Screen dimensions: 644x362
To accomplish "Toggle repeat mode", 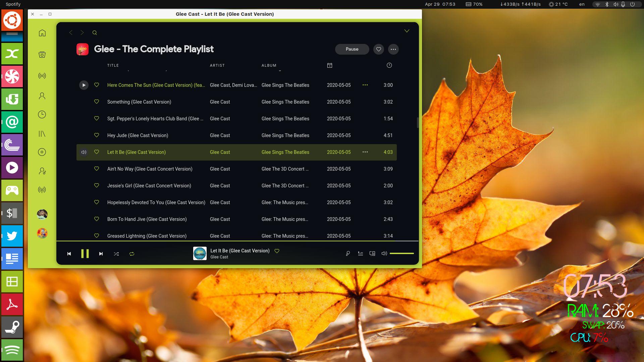I will coord(132,254).
